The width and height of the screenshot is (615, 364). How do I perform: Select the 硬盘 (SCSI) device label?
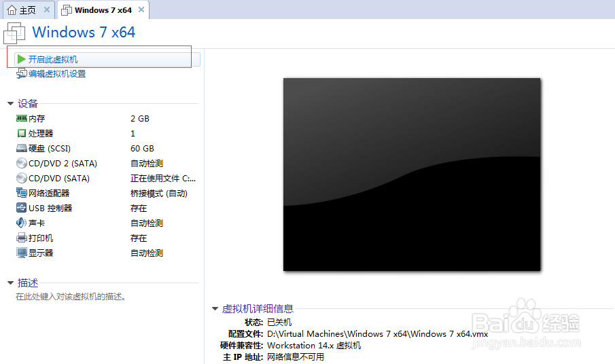coord(50,148)
